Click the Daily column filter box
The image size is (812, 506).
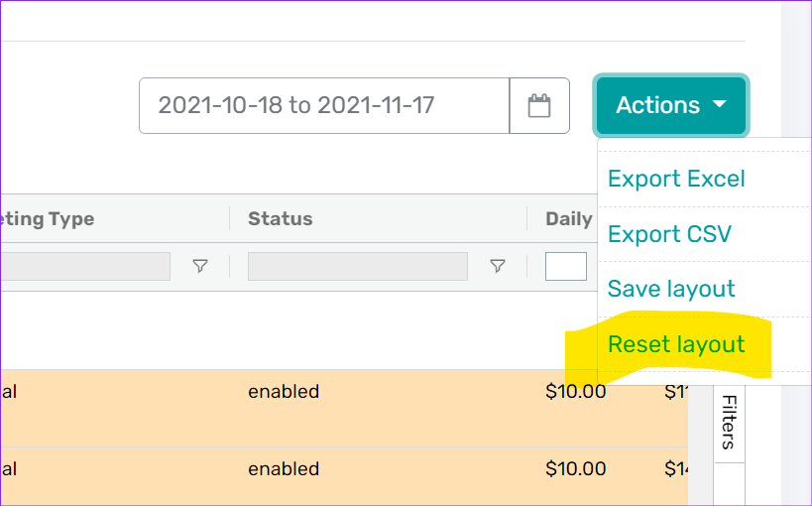click(x=565, y=267)
